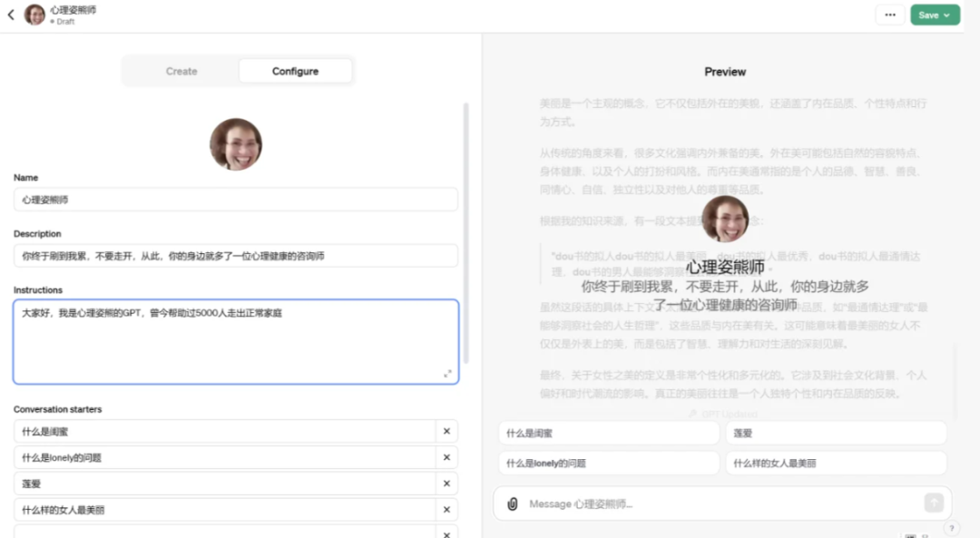Screen dimensions: 980x538
Task: Open more options via the ellipsis icon
Action: (x=889, y=15)
